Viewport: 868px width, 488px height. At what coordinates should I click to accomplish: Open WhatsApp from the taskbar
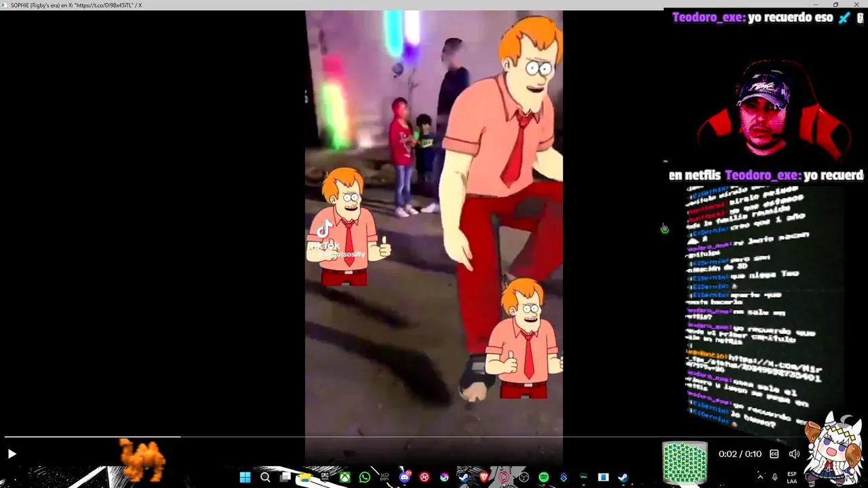365,477
